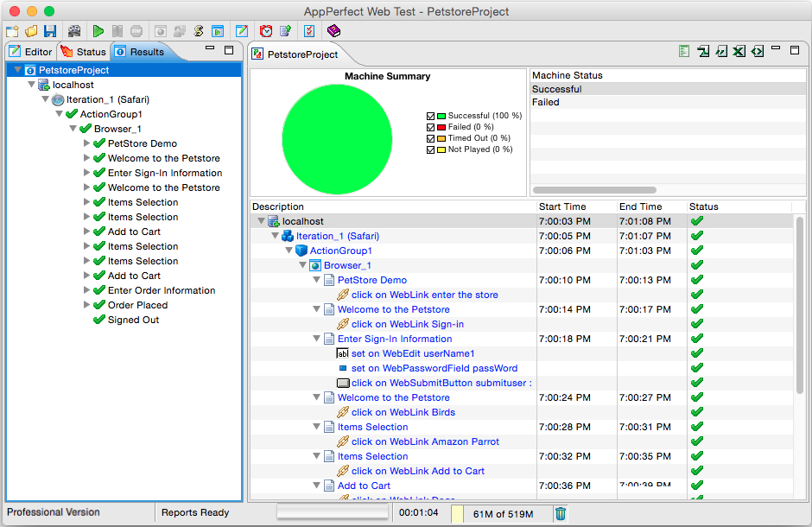Click the greyed two-users toolbar icon

point(179,31)
